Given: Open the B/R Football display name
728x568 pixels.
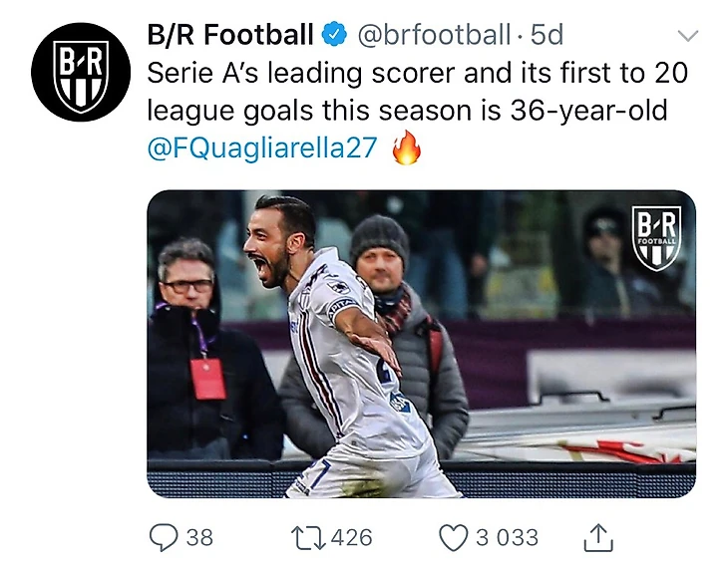Looking at the screenshot, I should 230,36.
